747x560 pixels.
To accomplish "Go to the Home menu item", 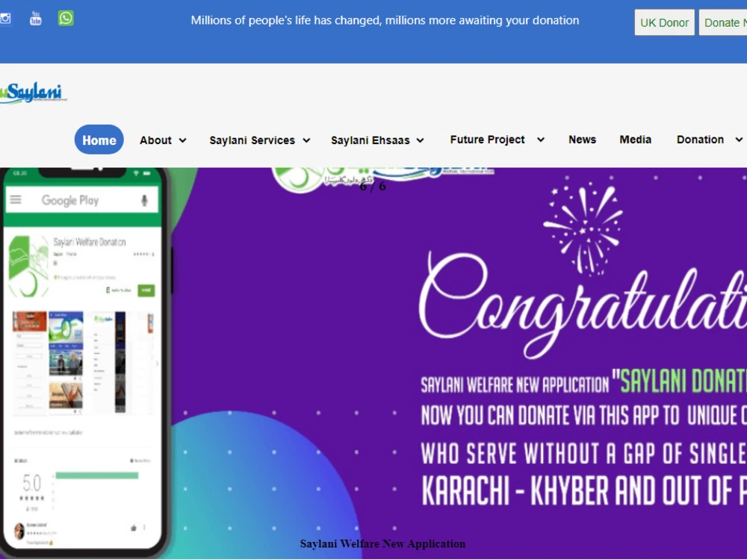I will tap(99, 140).
